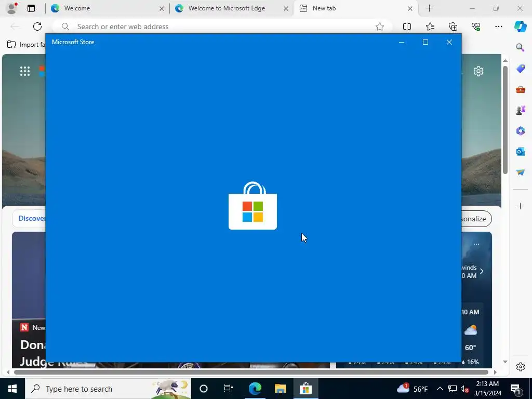The height and width of the screenshot is (399, 532).
Task: Open the Windows Start menu
Action: [x=12, y=389]
